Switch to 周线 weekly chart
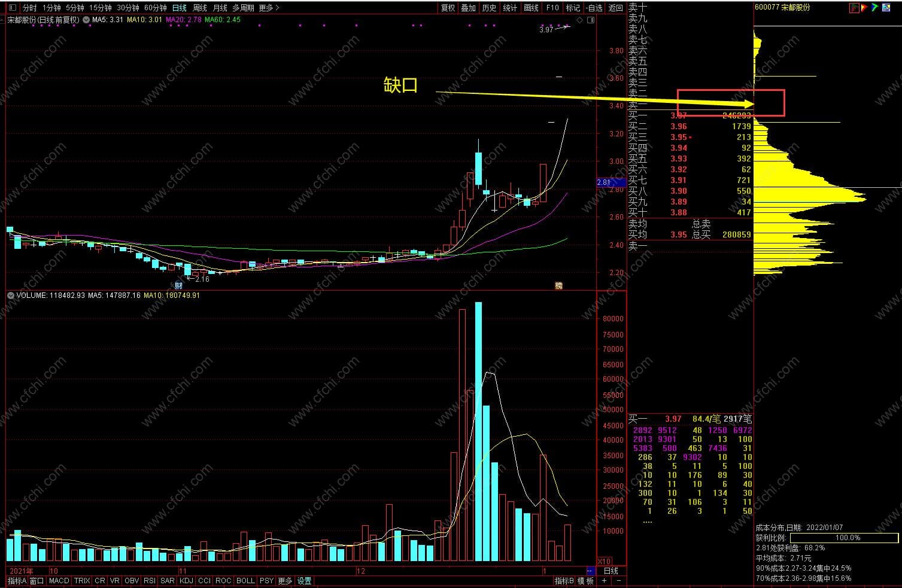Viewport: 902px width, 588px height. click(x=199, y=8)
